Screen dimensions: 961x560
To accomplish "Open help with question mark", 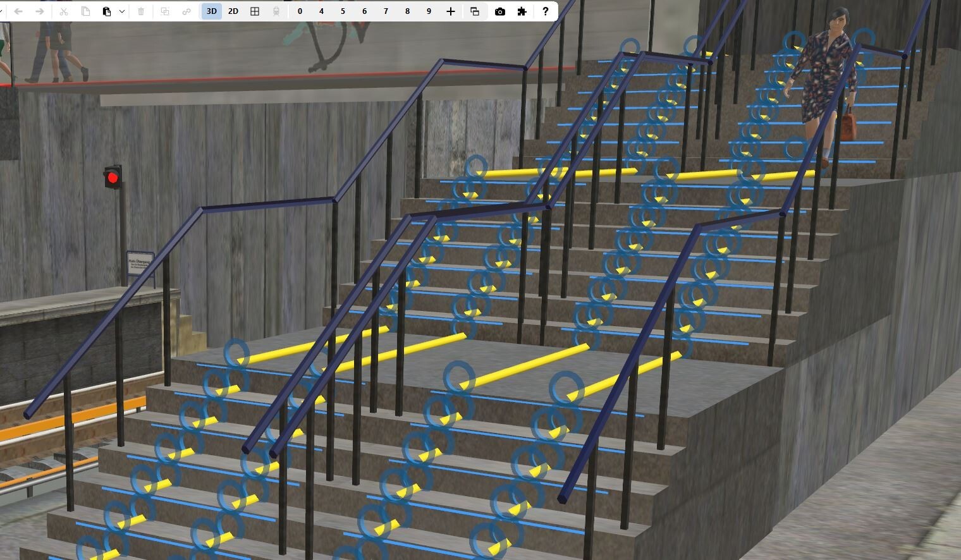I will [x=545, y=11].
